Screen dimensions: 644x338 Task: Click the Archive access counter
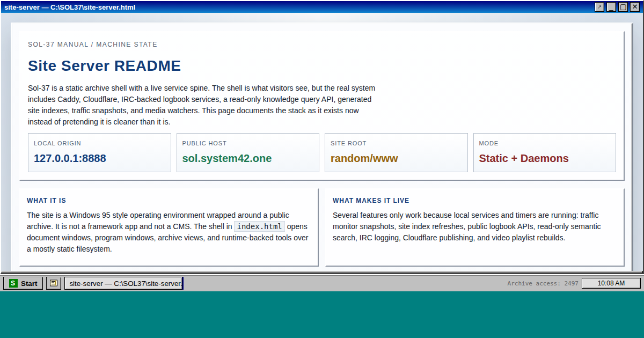point(543,283)
